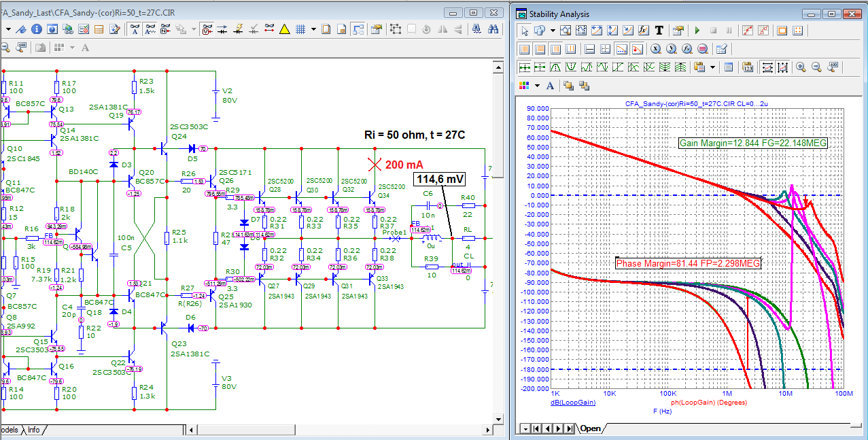
Task: Expand the graphics objects dropdown arrow
Action: [x=553, y=31]
